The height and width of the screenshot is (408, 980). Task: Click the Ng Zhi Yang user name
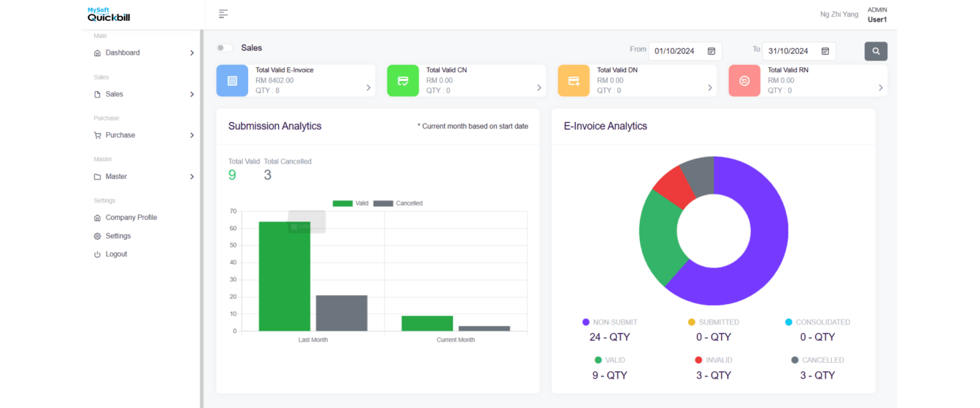pos(839,14)
